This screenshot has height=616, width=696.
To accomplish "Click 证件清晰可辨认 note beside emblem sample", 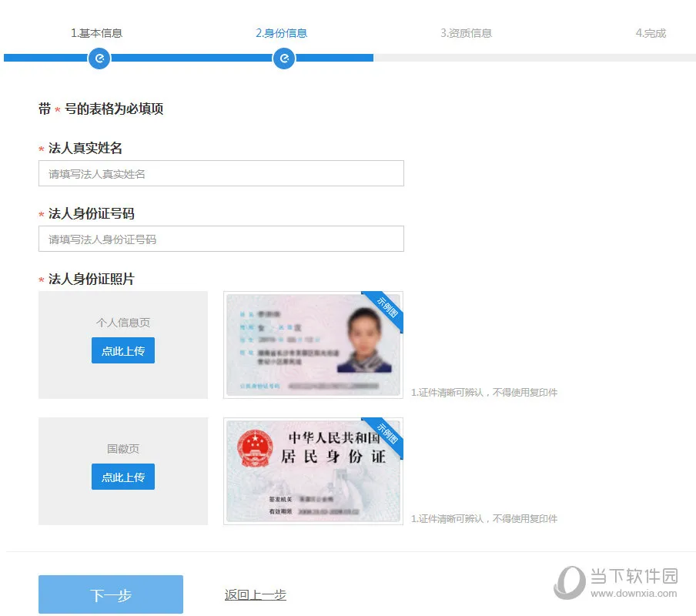I will [484, 519].
